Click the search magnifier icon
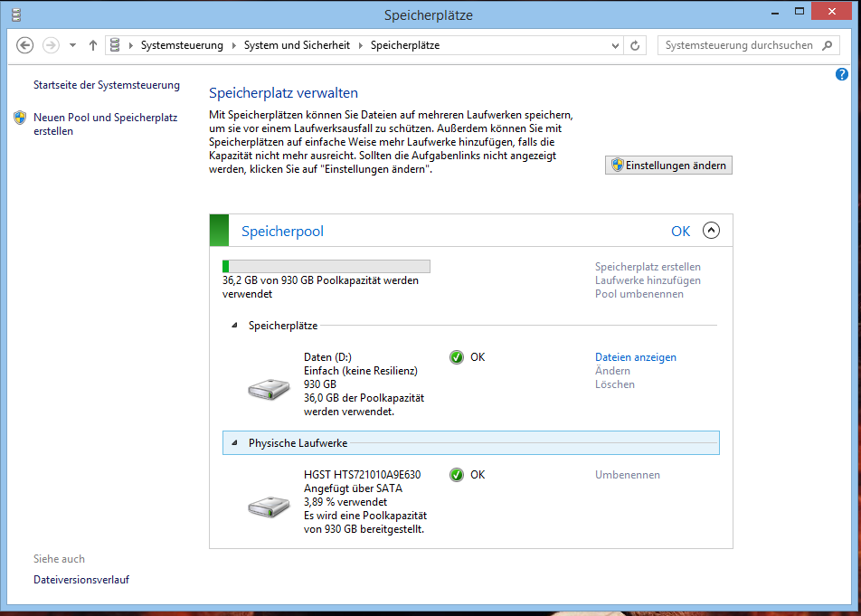This screenshot has width=861, height=616. 828,45
